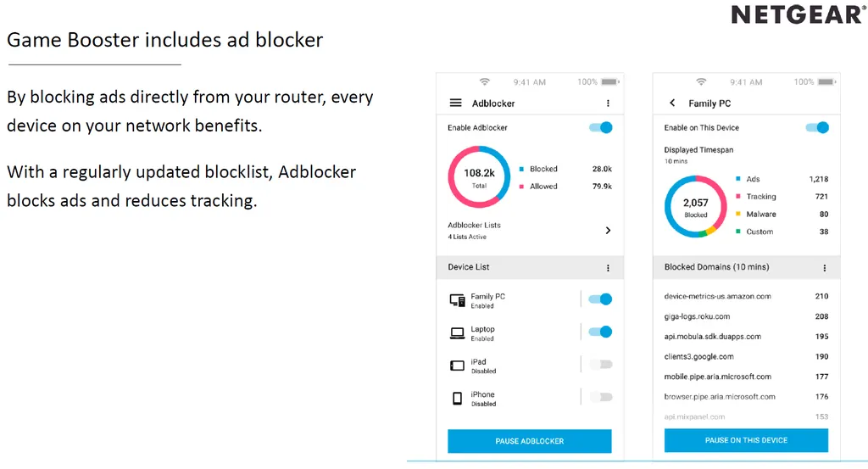Open the Adblocker hamburger menu
868x469 pixels.
[455, 103]
